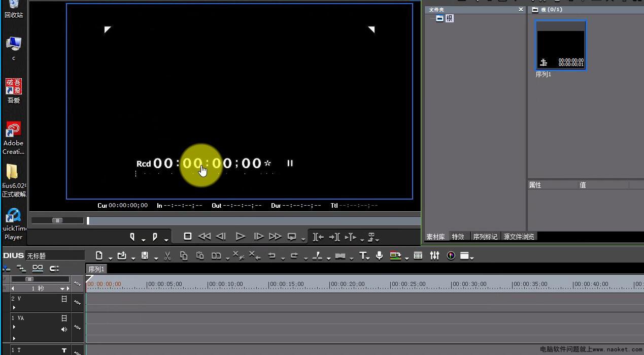Toggle ripple mode in timeline toolbar
Viewport: 644px width, 355px height.
pyautogui.click(x=21, y=268)
